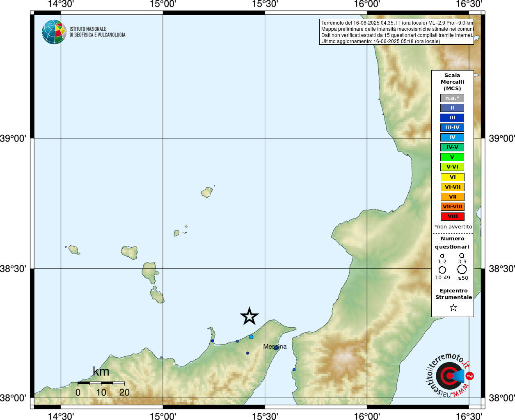Click the star symbol in the legend
Image resolution: width=515 pixels, height=420 pixels.
pyautogui.click(x=453, y=308)
